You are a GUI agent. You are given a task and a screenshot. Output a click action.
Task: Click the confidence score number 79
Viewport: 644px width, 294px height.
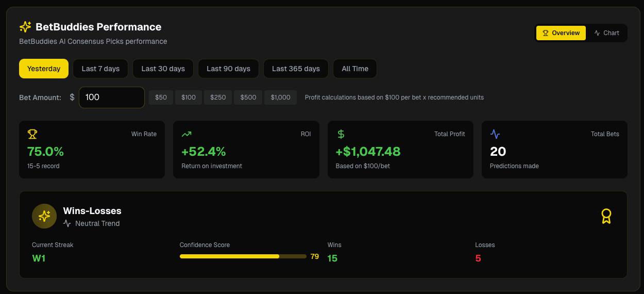click(315, 256)
